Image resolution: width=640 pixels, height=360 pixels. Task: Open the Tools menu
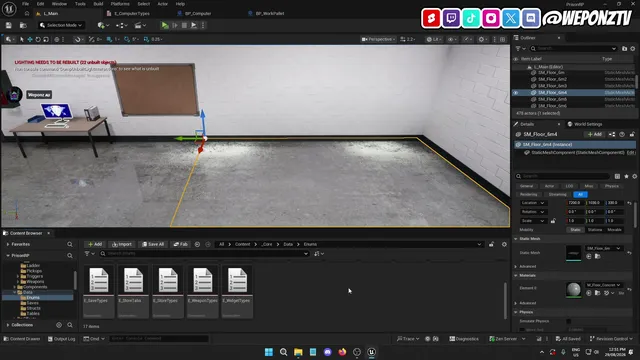coord(80,4)
